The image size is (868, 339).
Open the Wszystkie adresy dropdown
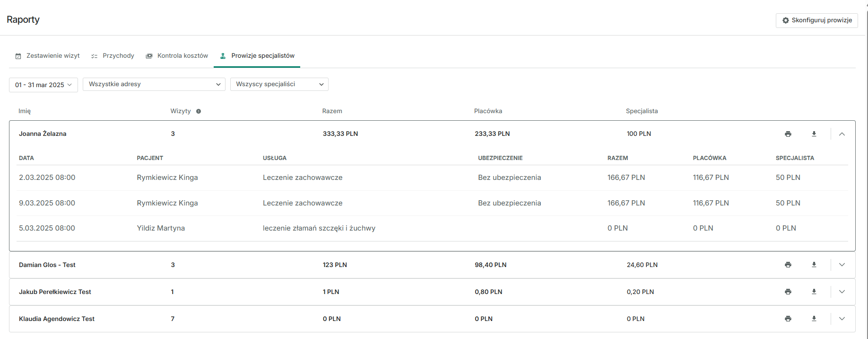click(x=154, y=84)
